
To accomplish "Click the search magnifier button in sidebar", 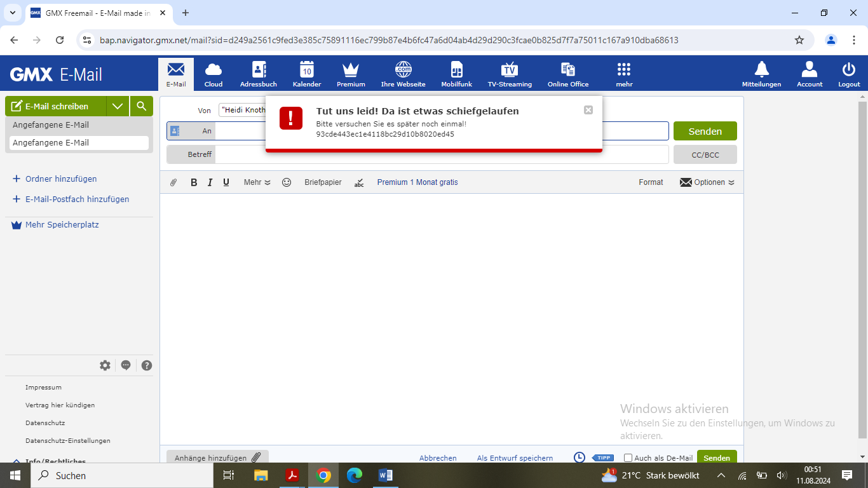I will [142, 106].
